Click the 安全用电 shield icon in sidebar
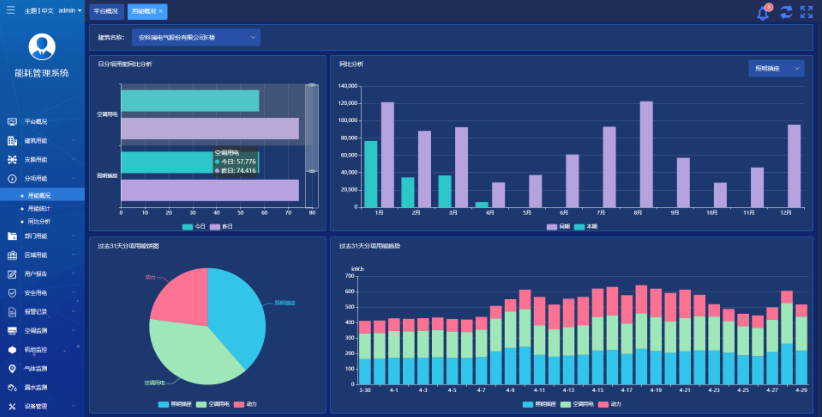 click(x=12, y=293)
